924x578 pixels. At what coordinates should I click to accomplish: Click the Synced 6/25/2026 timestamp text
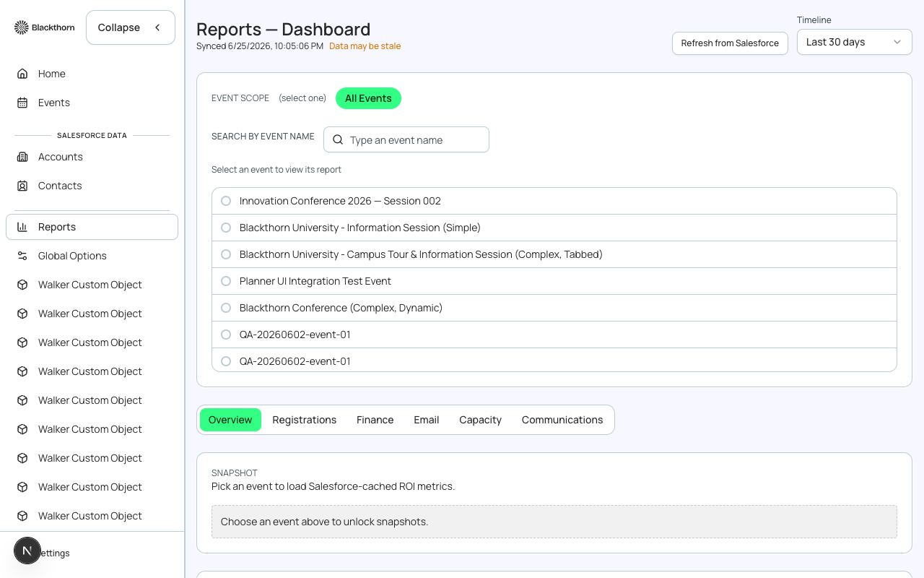(260, 46)
